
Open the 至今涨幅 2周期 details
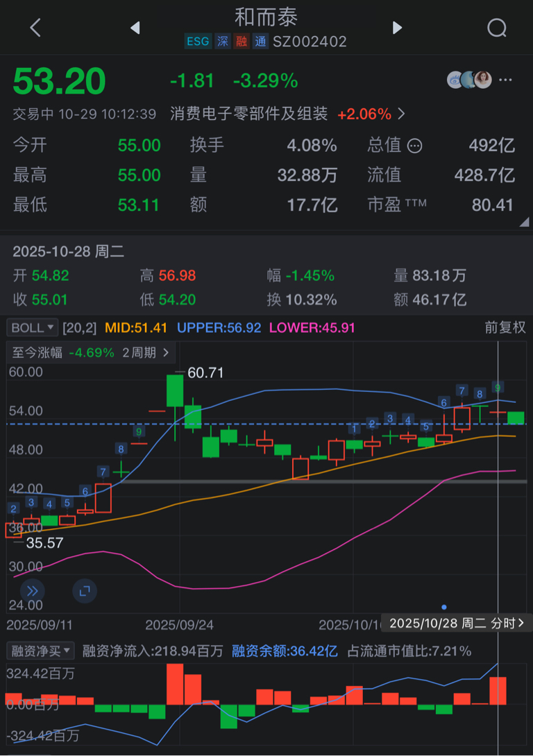click(91, 353)
